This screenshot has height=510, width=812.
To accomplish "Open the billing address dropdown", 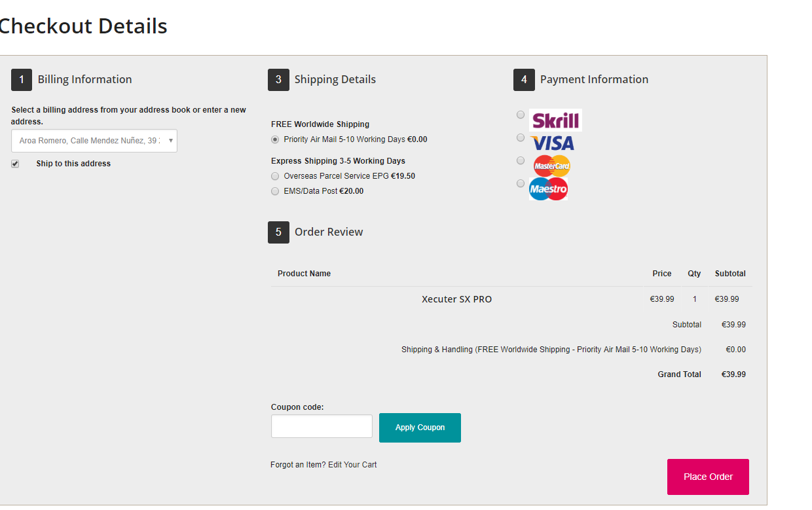I will click(94, 141).
